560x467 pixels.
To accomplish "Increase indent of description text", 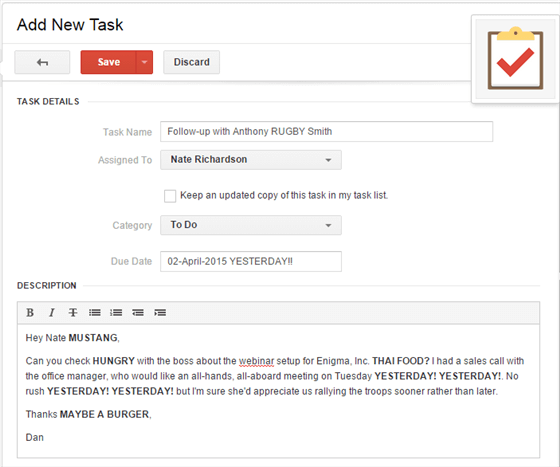I will [x=160, y=313].
